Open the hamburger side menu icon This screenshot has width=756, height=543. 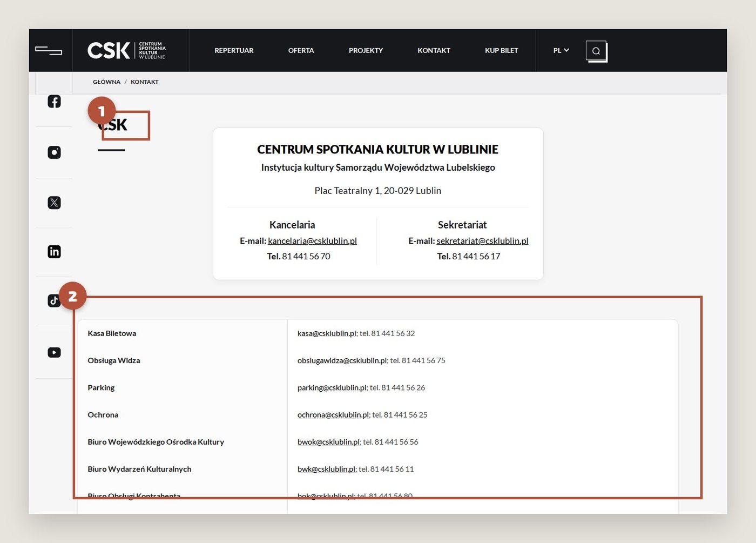[x=49, y=51]
